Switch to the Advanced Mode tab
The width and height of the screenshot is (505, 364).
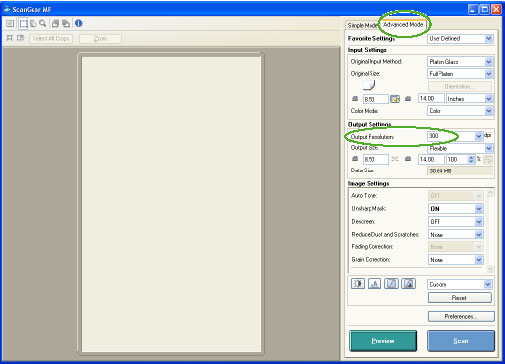403,25
